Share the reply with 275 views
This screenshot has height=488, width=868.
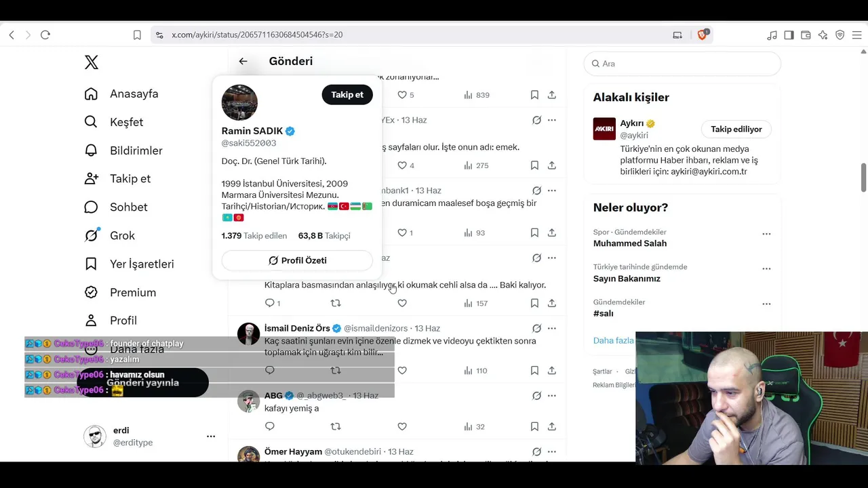click(x=552, y=165)
